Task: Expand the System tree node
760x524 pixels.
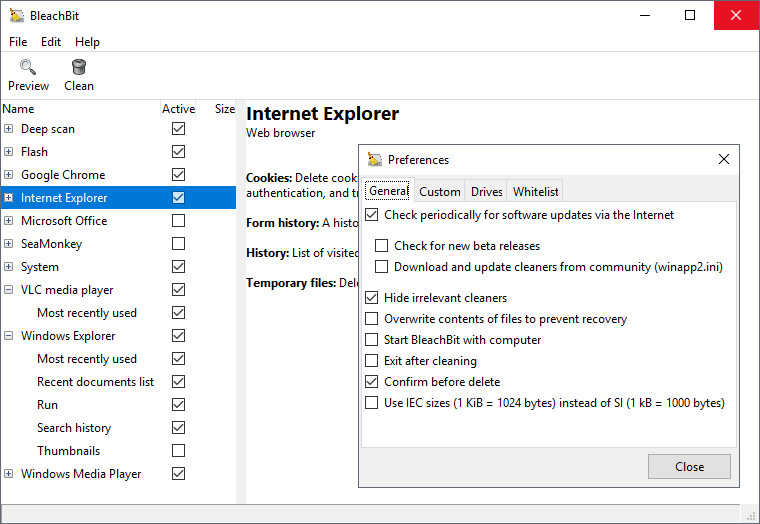Action: (8, 267)
